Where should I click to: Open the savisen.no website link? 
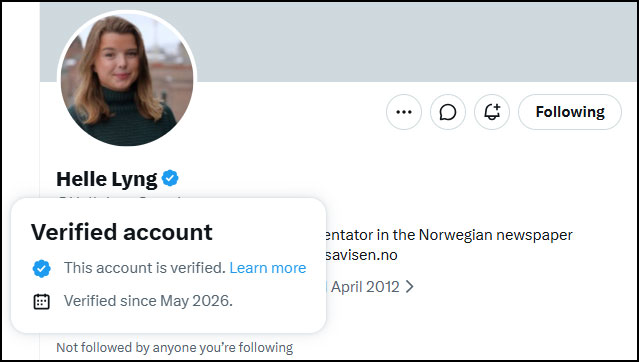(x=361, y=255)
